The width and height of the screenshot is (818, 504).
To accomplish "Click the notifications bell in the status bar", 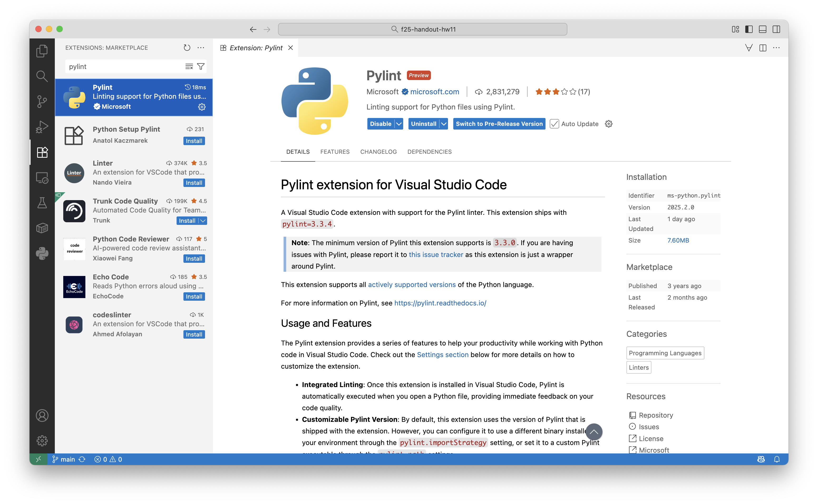I will pos(777,459).
